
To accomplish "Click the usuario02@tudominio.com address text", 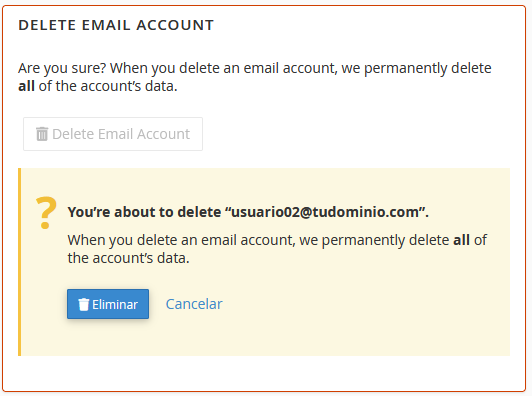I will click(325, 212).
